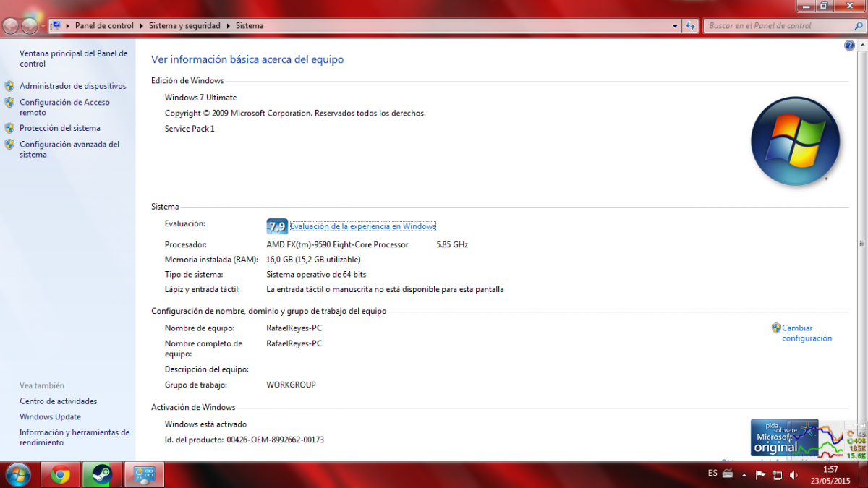This screenshot has height=488, width=868.
Task: Click Control Panel taskbar button
Action: 145,475
